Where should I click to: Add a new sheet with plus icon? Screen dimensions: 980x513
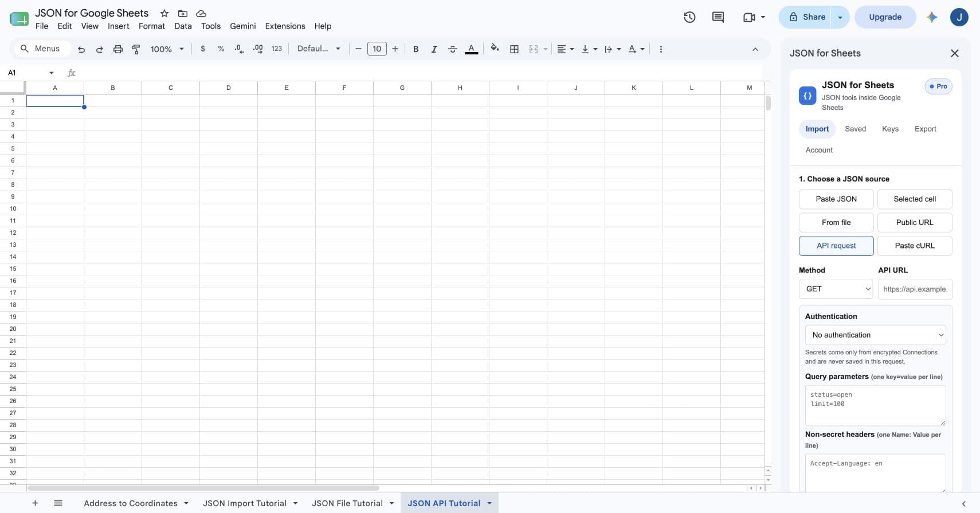(x=35, y=503)
